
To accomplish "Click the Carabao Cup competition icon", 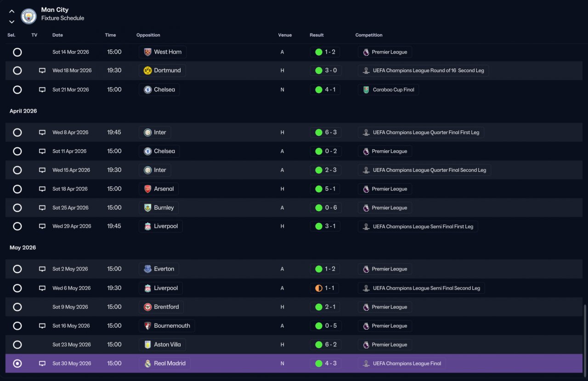I will point(366,90).
